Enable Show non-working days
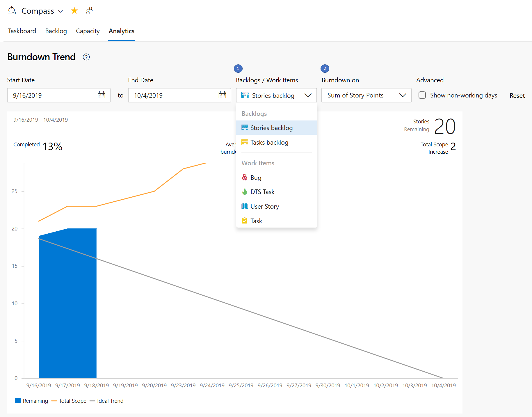Screen dimensions: 532x417 [x=422, y=95]
